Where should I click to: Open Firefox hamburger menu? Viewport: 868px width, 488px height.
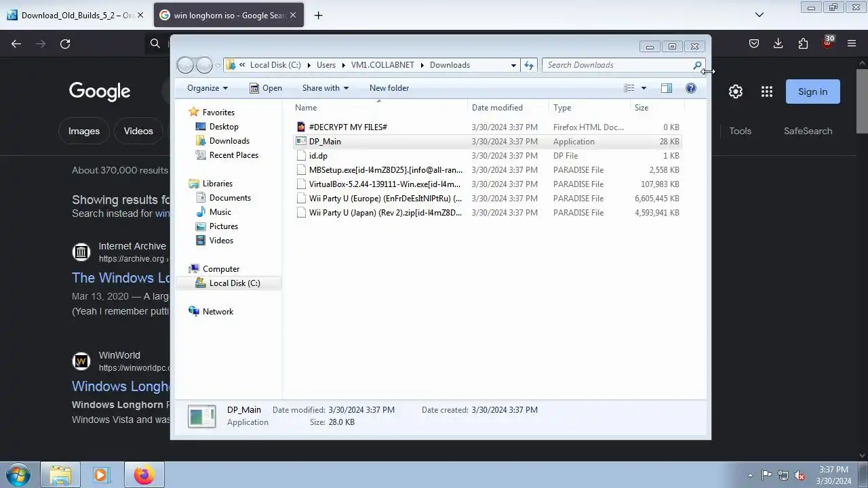click(852, 43)
